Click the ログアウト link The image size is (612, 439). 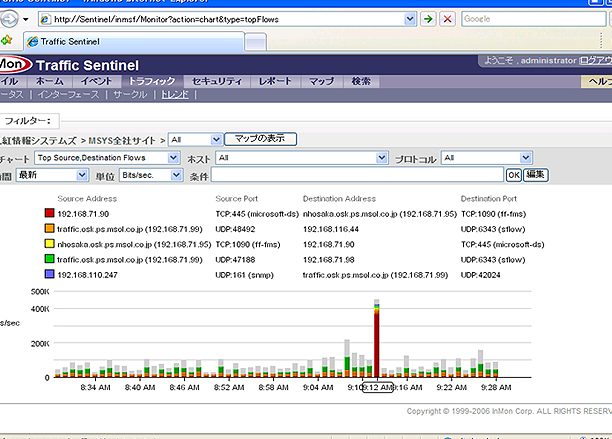595,60
